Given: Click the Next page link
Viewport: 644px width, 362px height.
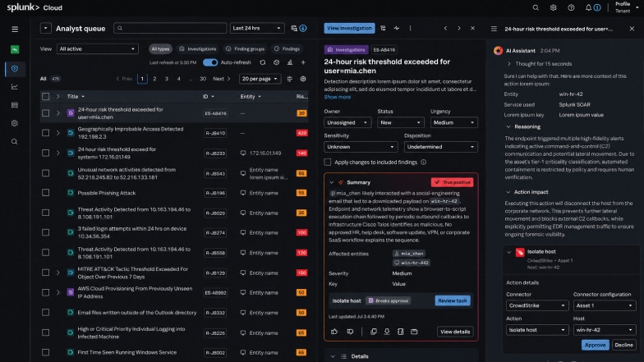Looking at the screenshot, I should [x=222, y=79].
